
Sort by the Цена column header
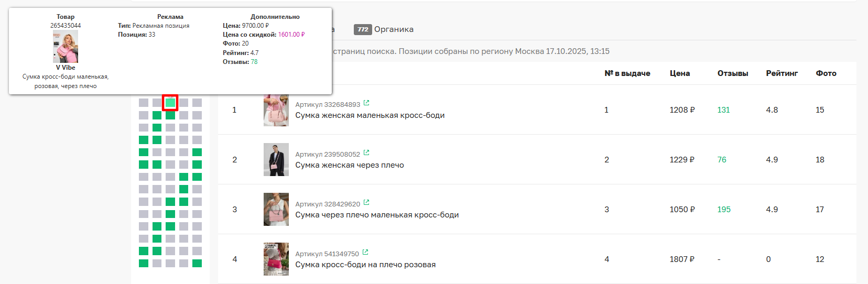coord(680,73)
